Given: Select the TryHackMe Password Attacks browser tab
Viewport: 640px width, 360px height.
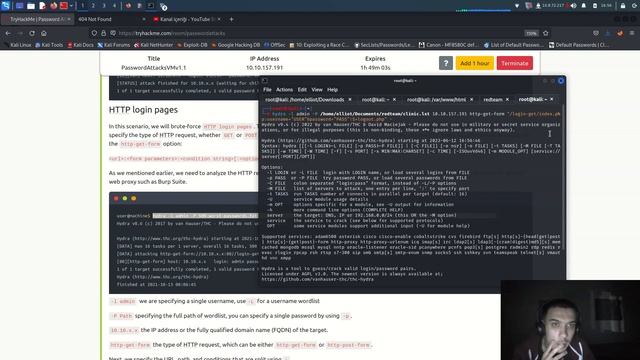Looking at the screenshot, I should pyautogui.click(x=37, y=19).
